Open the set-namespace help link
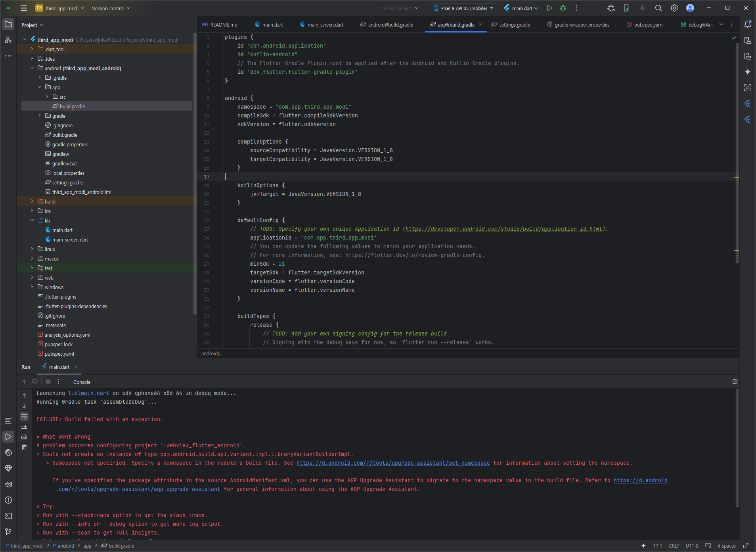 [x=393, y=463]
